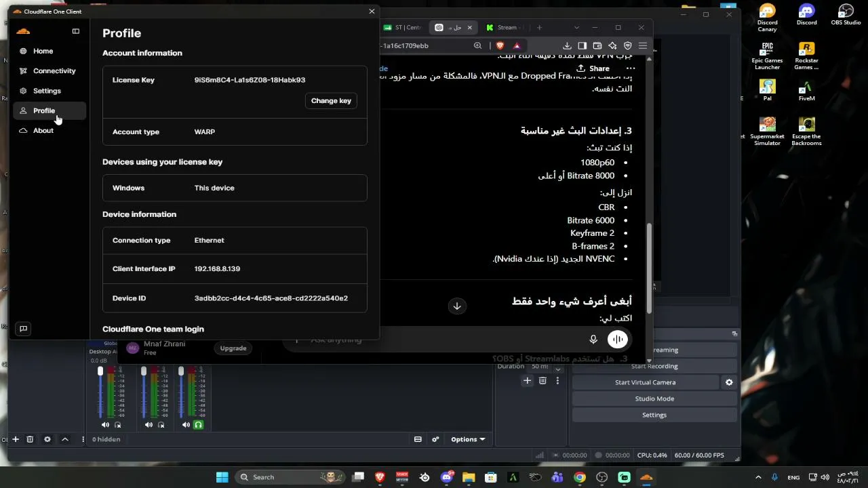868x488 pixels.
Task: Click the taskbar Search box
Action: pos(290,477)
